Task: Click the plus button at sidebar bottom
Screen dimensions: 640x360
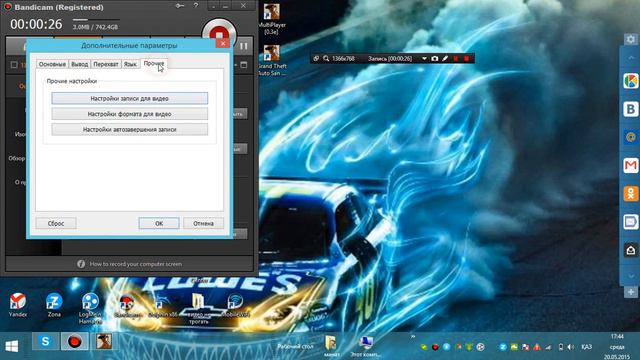Action: [631, 292]
